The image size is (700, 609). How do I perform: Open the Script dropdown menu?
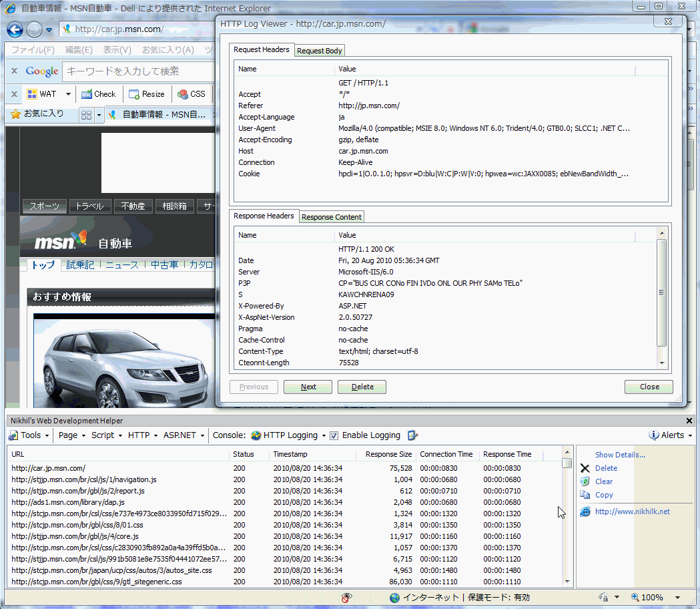(x=106, y=435)
